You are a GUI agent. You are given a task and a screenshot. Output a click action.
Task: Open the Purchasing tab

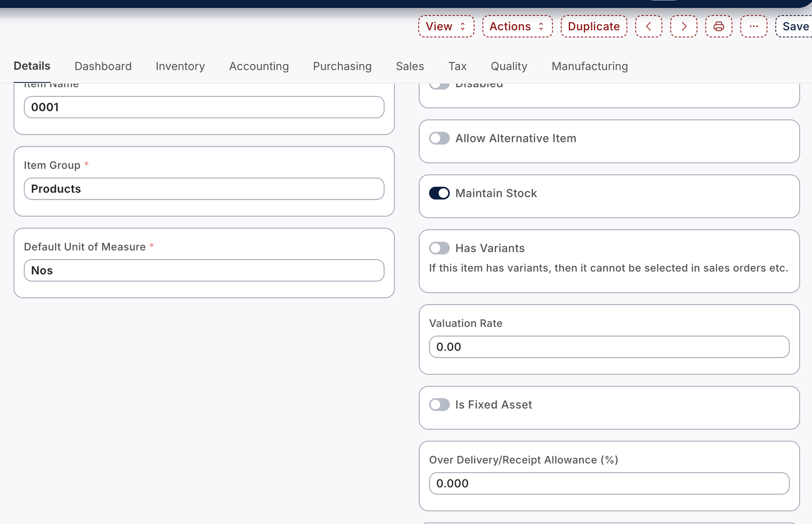pyautogui.click(x=342, y=66)
